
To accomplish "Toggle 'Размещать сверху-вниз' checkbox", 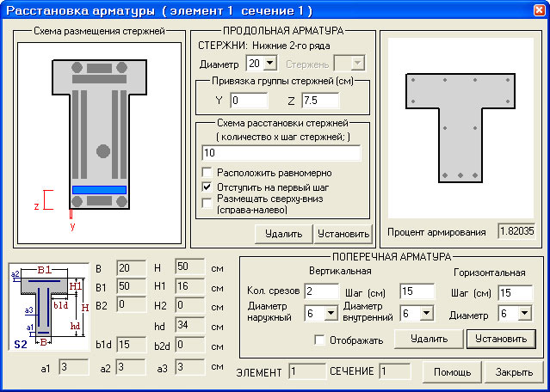I will click(207, 203).
